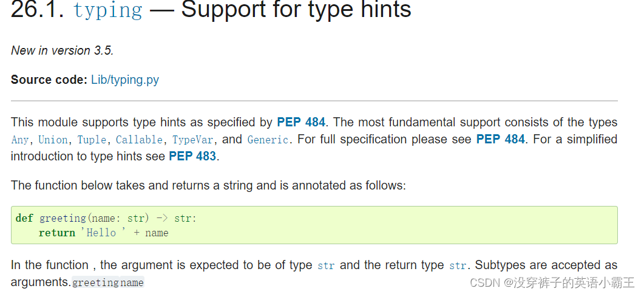The image size is (644, 294).
Task: Click the Any type link
Action: click(x=19, y=140)
